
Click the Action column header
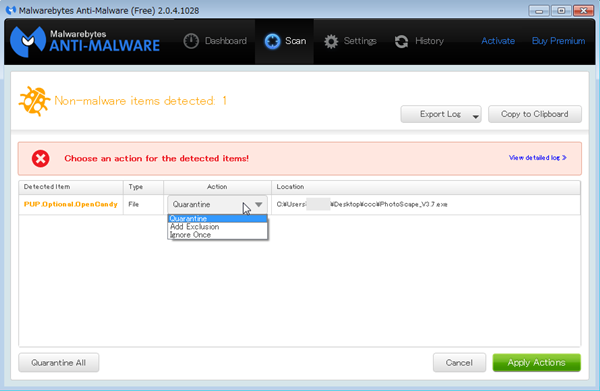point(217,187)
